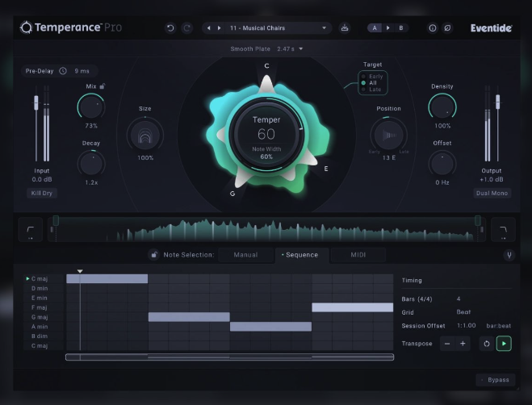Viewport: 532px width, 405px height.
Task: Click the sequence reset loop icon
Action: point(487,344)
